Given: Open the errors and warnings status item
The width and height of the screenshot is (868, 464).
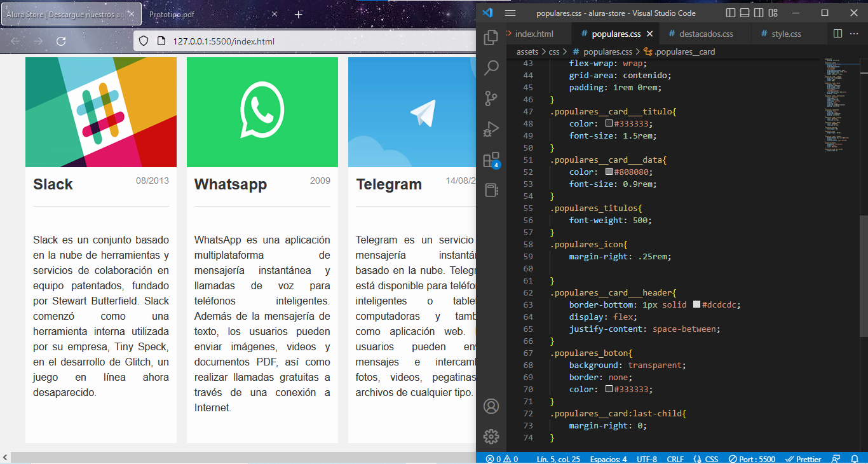Looking at the screenshot, I should [x=502, y=459].
